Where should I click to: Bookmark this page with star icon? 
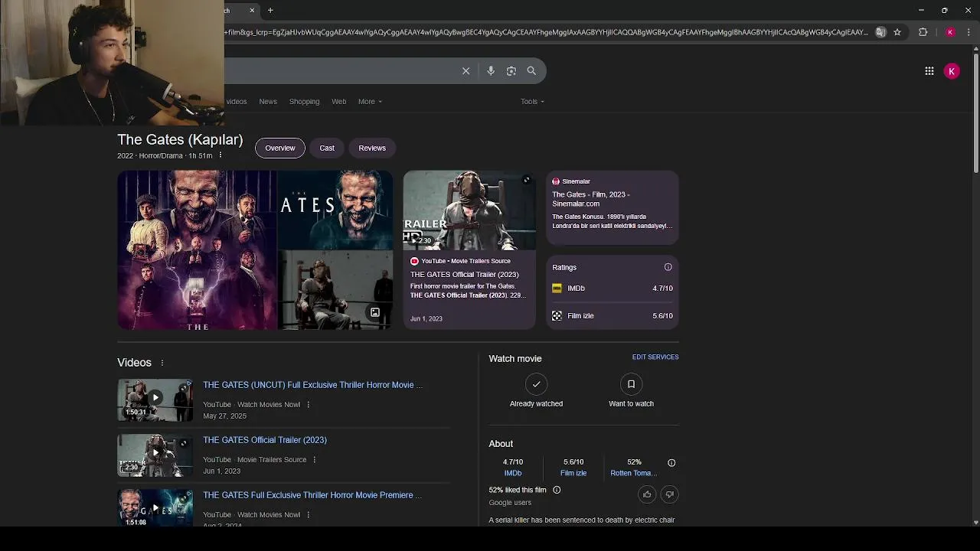click(897, 32)
